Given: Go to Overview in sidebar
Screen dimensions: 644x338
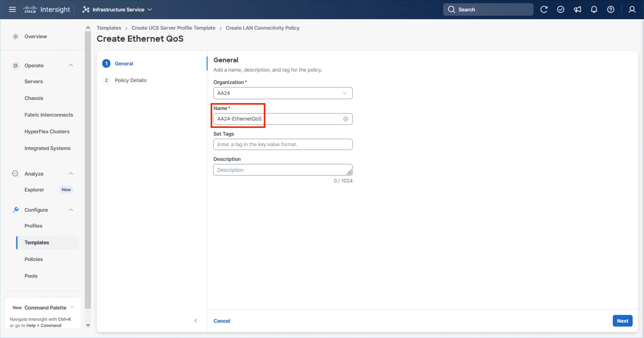Looking at the screenshot, I should (x=36, y=36).
